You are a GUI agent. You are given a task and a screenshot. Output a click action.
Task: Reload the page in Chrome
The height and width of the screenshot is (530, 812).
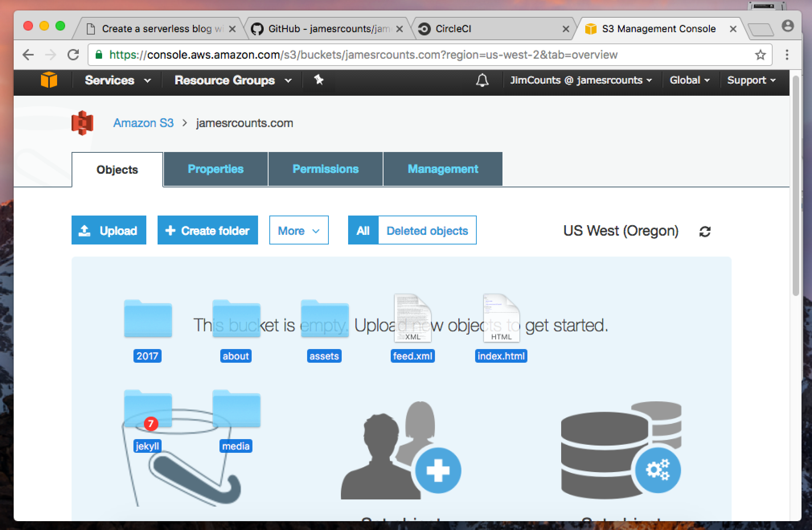[73, 55]
